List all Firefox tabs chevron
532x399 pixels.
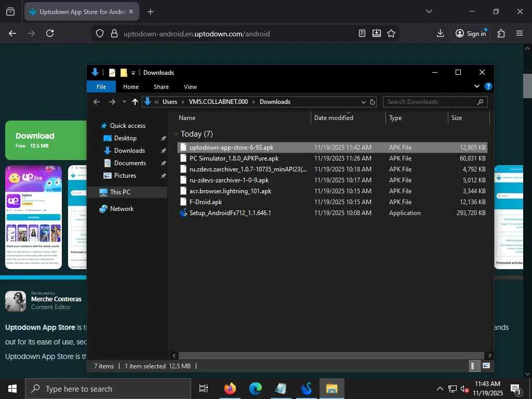click(x=429, y=11)
